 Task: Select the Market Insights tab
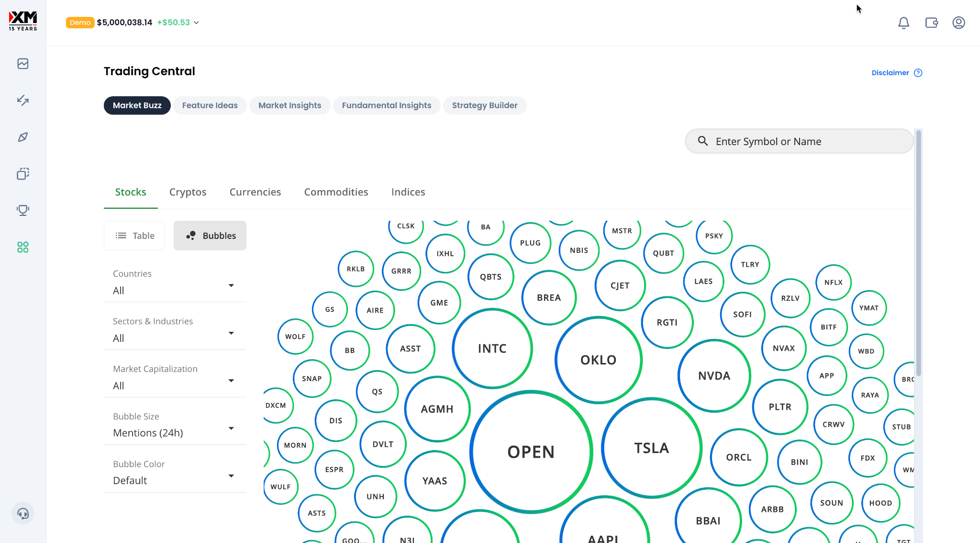point(290,105)
